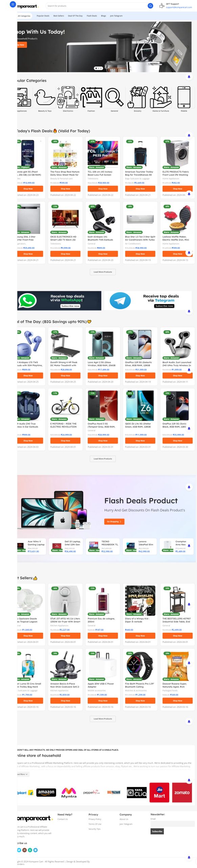Viewport: 197px width, 868px height.
Task: Open the Beauty & Toys duck icon
Action: (x=45, y=97)
